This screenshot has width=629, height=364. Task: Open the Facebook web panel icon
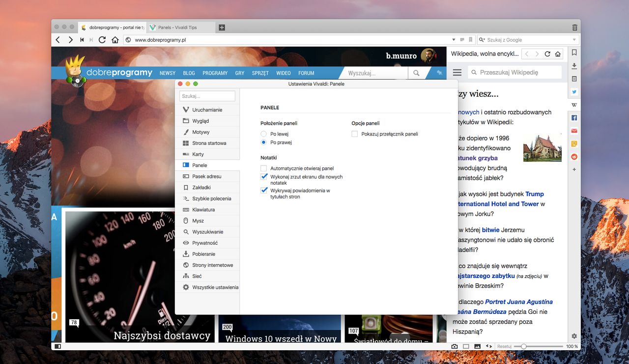(574, 118)
